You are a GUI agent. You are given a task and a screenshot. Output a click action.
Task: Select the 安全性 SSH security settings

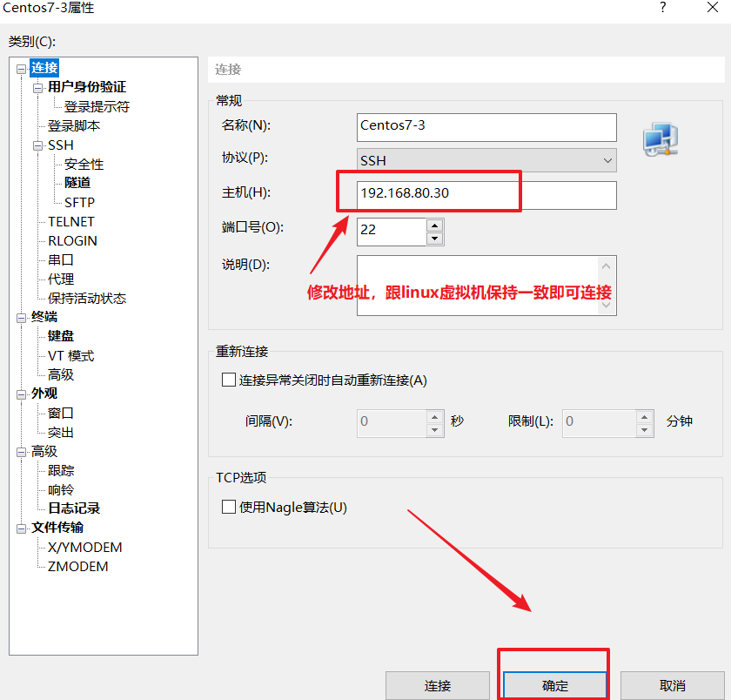[x=82, y=164]
